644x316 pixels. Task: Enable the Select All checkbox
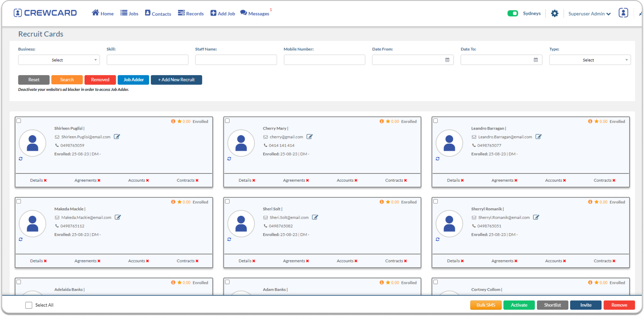point(29,305)
